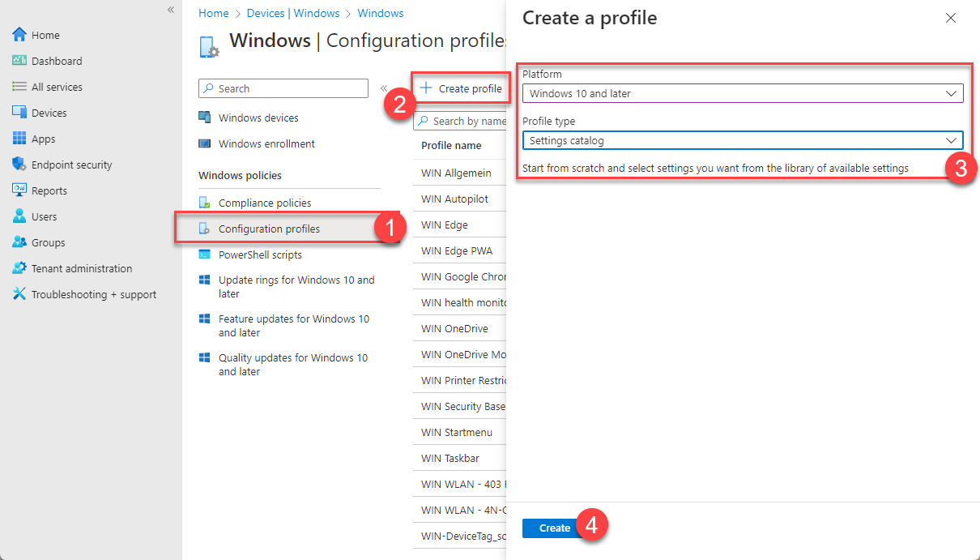This screenshot has width=980, height=560.
Task: Open Groups in the left navigation
Action: pos(48,242)
